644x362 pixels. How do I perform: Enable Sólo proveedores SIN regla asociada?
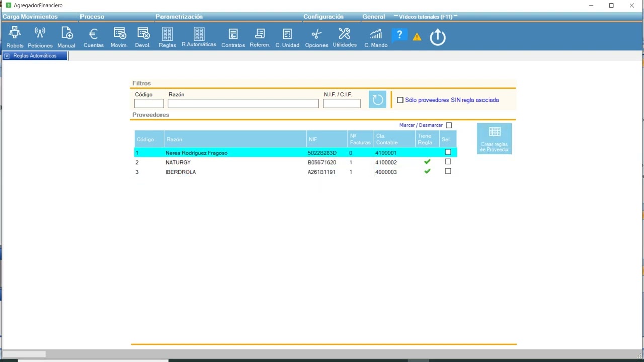pos(400,100)
